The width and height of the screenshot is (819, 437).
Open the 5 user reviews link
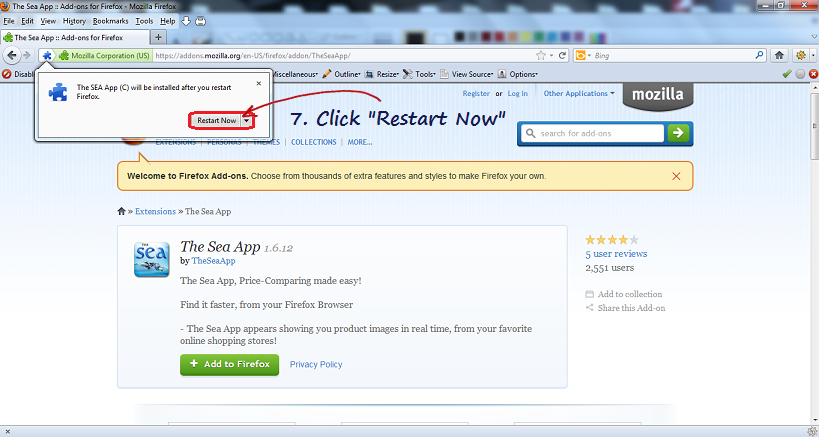pyautogui.click(x=616, y=254)
